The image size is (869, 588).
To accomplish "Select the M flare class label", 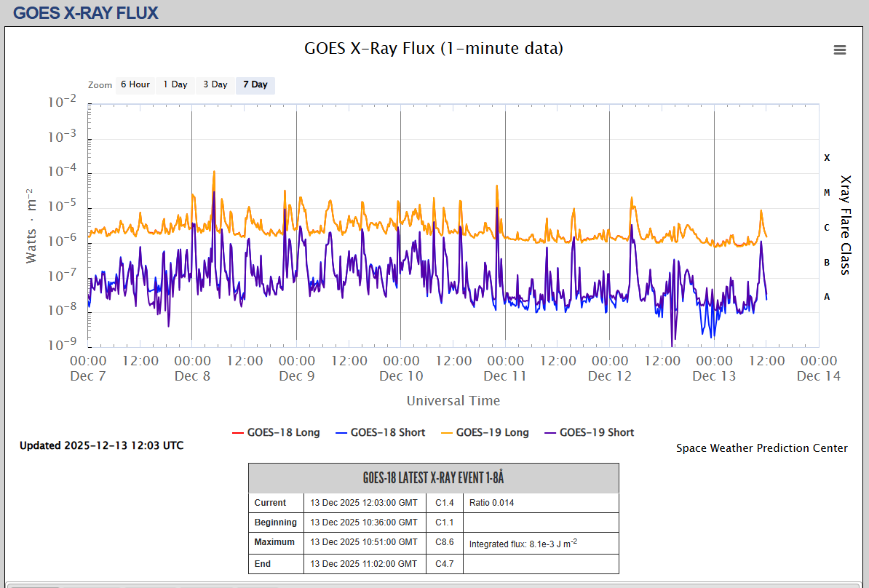I will [827, 193].
